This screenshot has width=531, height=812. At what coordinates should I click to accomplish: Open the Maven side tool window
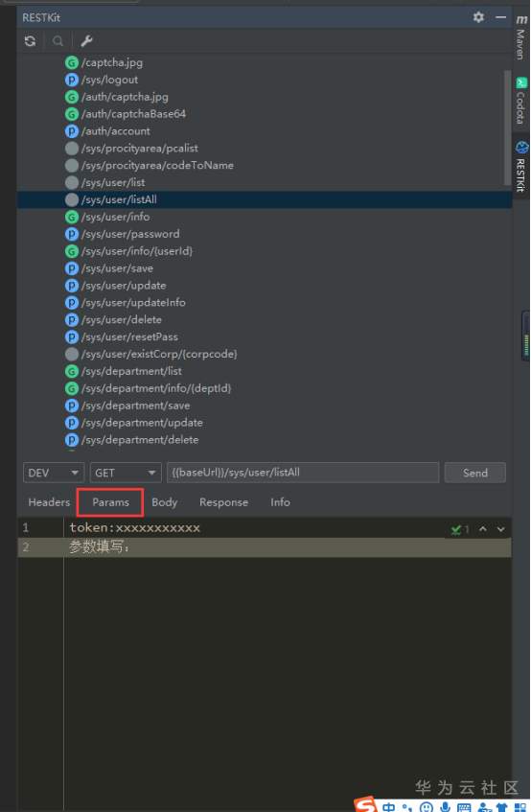pyautogui.click(x=521, y=37)
